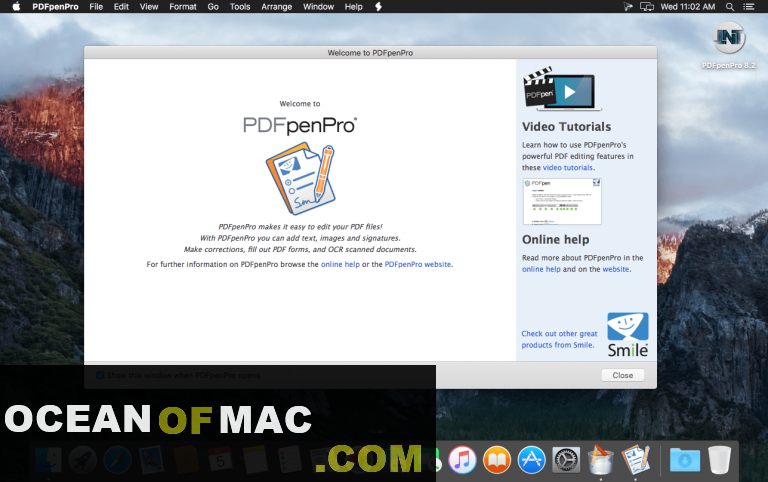The image size is (768, 482).
Task: Click the PDFpenPro document and pen logo
Action: point(301,178)
